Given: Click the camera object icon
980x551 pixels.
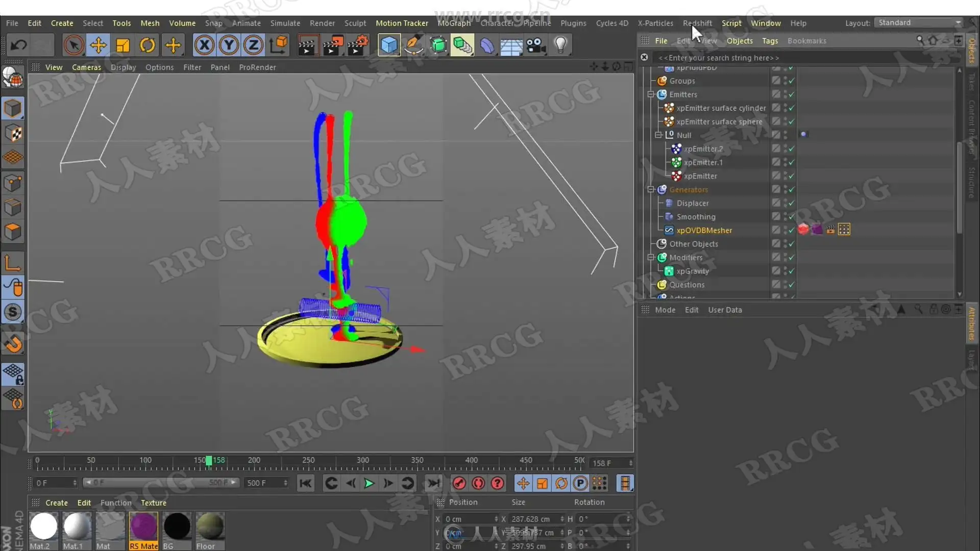Looking at the screenshot, I should (x=536, y=45).
